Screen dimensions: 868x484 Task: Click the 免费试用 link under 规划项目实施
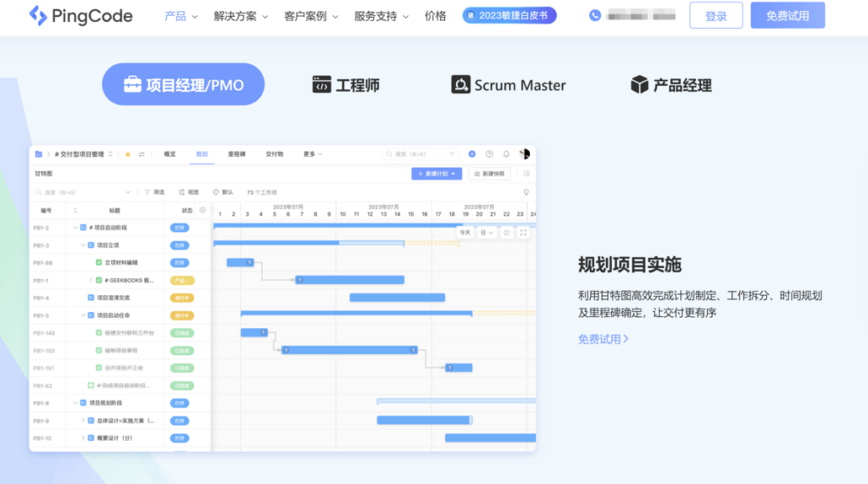click(x=603, y=339)
